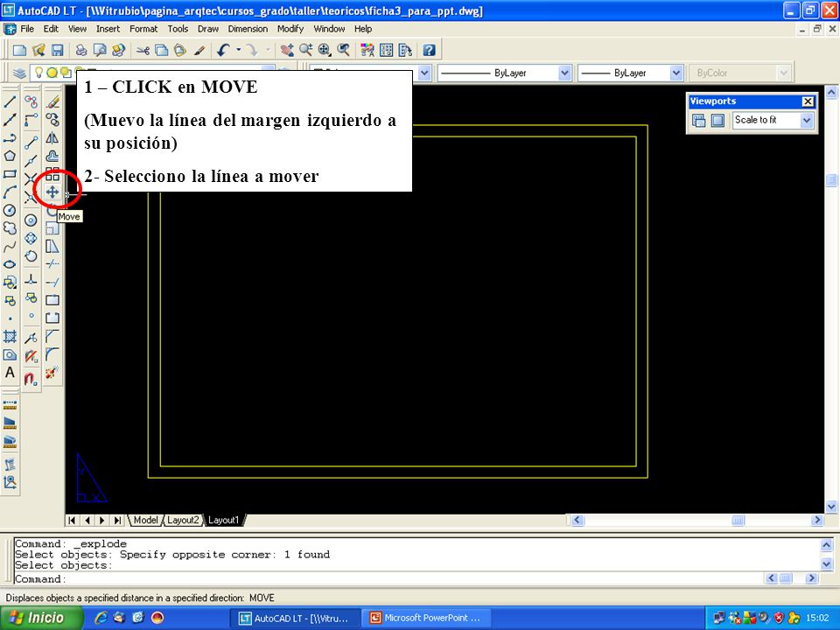Click the Save diskette icon
This screenshot has height=630, width=840.
coord(58,51)
